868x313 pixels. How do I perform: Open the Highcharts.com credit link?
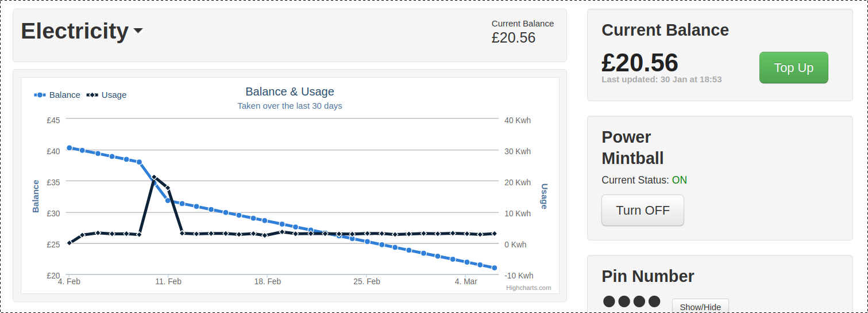(528, 288)
